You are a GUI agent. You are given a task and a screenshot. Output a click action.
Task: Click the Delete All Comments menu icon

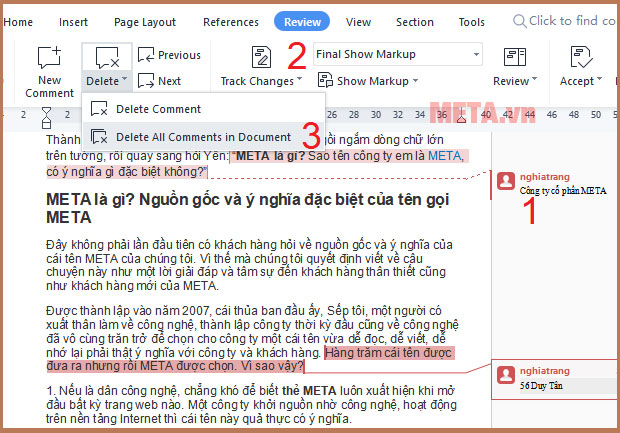99,137
